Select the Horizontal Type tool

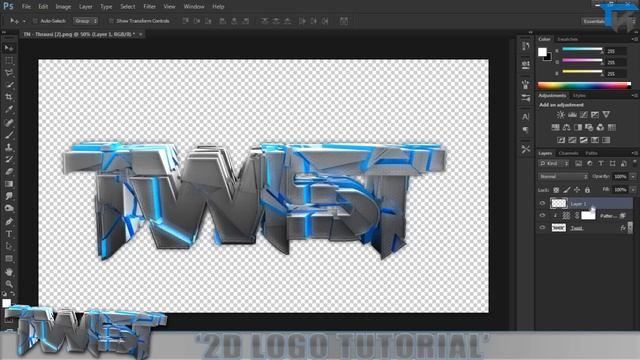9,234
